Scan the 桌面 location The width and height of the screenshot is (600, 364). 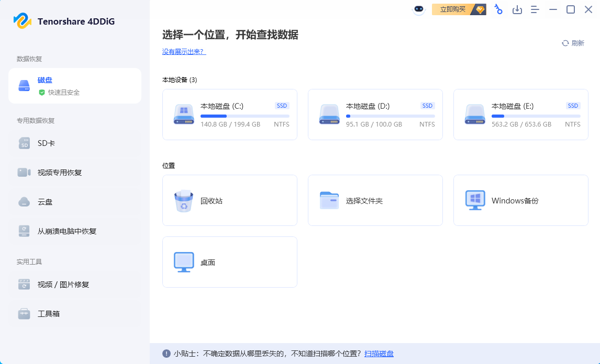[x=229, y=261]
